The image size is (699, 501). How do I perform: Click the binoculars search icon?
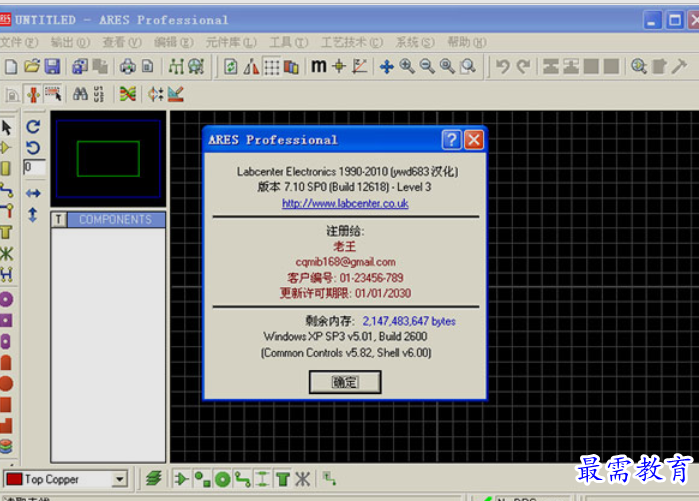(x=80, y=94)
